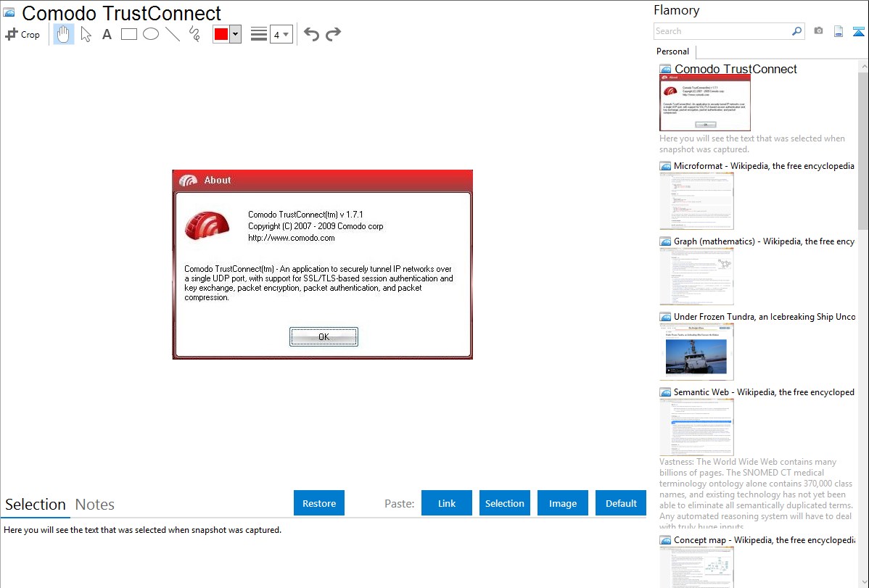The width and height of the screenshot is (869, 588).
Task: Click the Paste Selection button
Action: coord(505,503)
